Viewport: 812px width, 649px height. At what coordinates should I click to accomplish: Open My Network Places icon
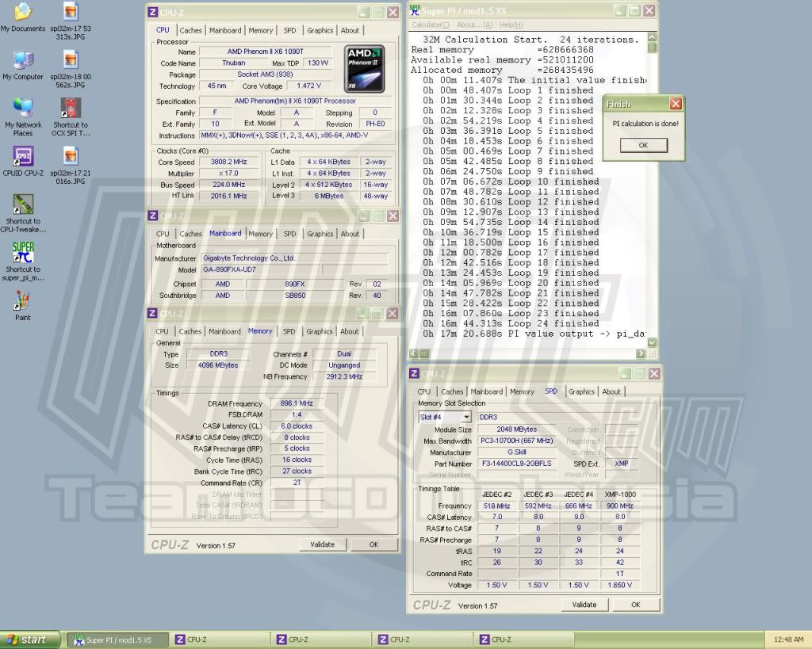tap(23, 109)
